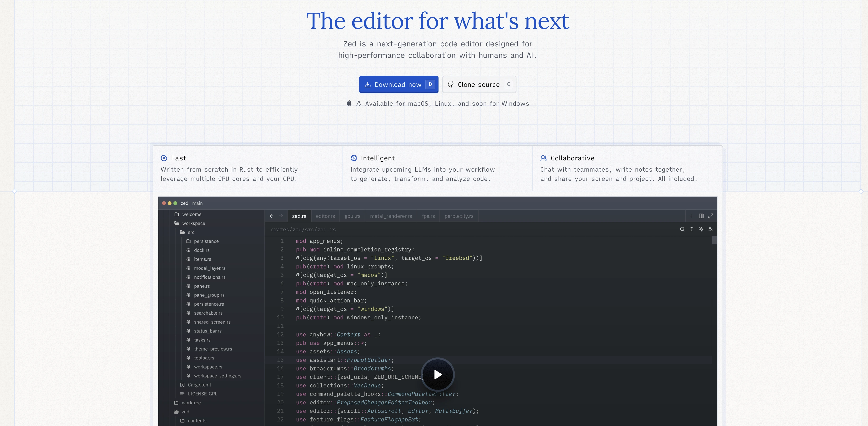Image resolution: width=868 pixels, height=426 pixels.
Task: Click the new tab plus icon
Action: click(x=691, y=216)
